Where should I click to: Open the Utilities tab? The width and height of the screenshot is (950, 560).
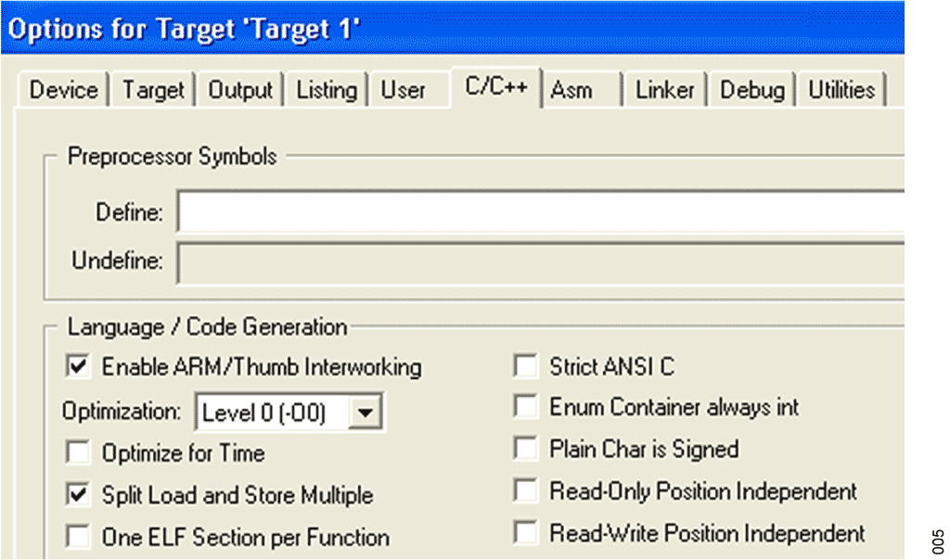coord(841,90)
